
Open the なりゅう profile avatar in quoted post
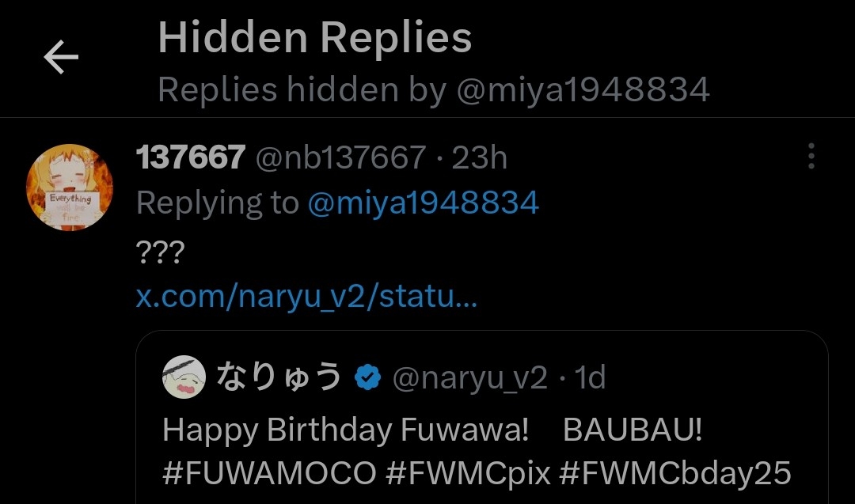(184, 377)
